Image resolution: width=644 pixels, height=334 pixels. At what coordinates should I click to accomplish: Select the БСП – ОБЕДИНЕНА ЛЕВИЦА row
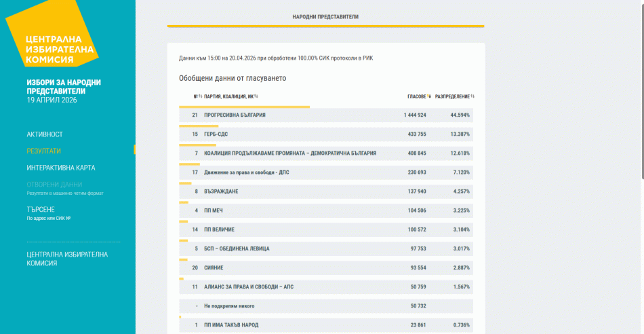[x=325, y=248]
